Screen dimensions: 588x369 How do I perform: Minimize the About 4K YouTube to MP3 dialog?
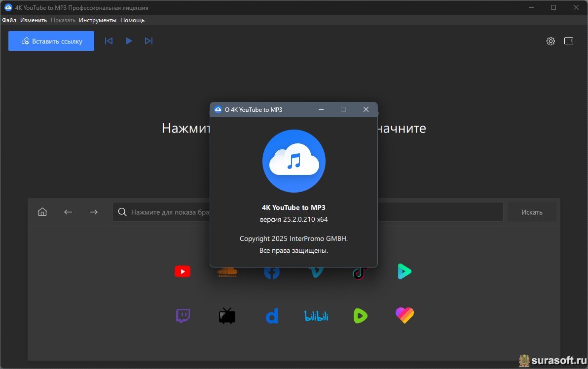pyautogui.click(x=321, y=109)
